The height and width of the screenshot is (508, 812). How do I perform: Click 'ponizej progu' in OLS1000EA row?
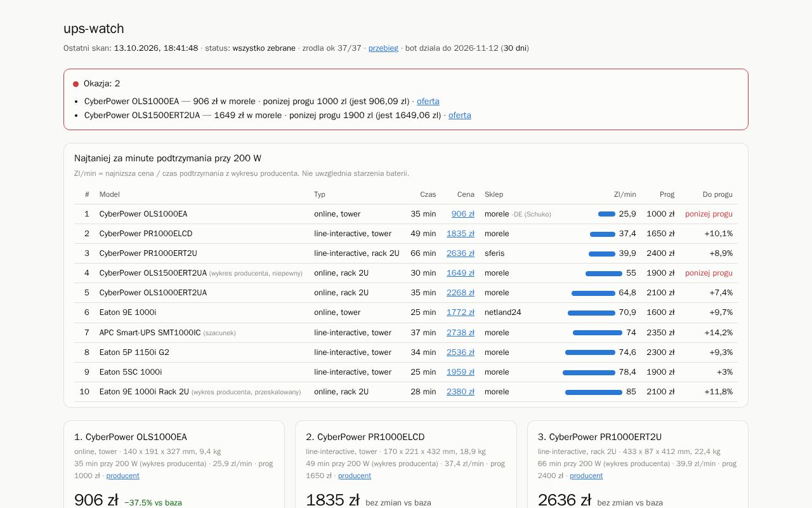pos(709,214)
